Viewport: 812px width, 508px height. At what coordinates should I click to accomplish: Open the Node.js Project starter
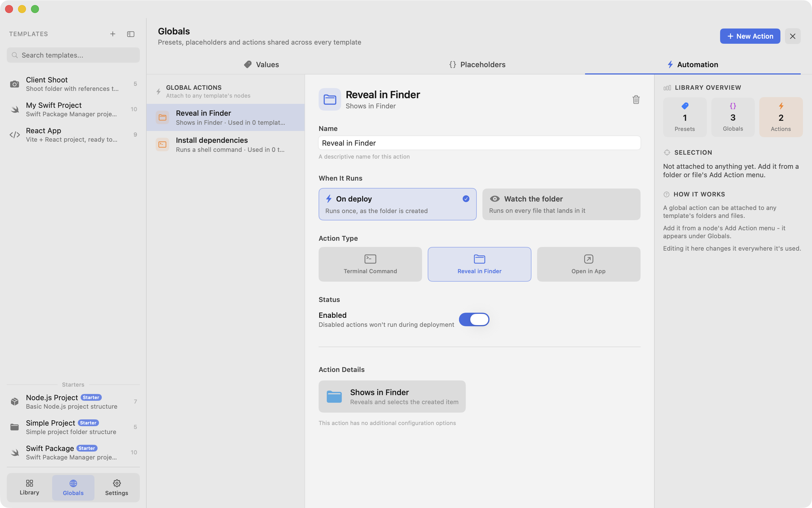(x=73, y=402)
